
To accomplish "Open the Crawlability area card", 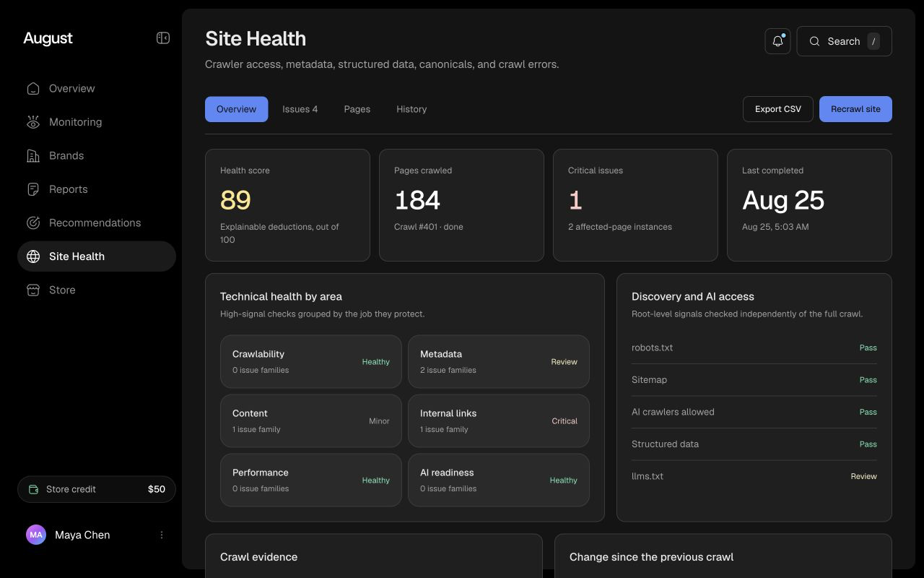I will (x=311, y=361).
